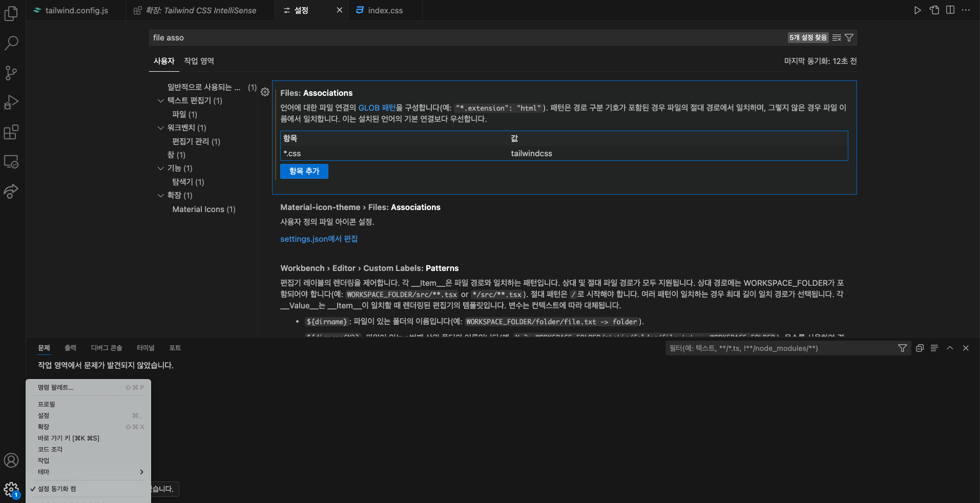Collapse the 확장 tree section
Viewport: 980px width, 503px height.
coord(161,195)
